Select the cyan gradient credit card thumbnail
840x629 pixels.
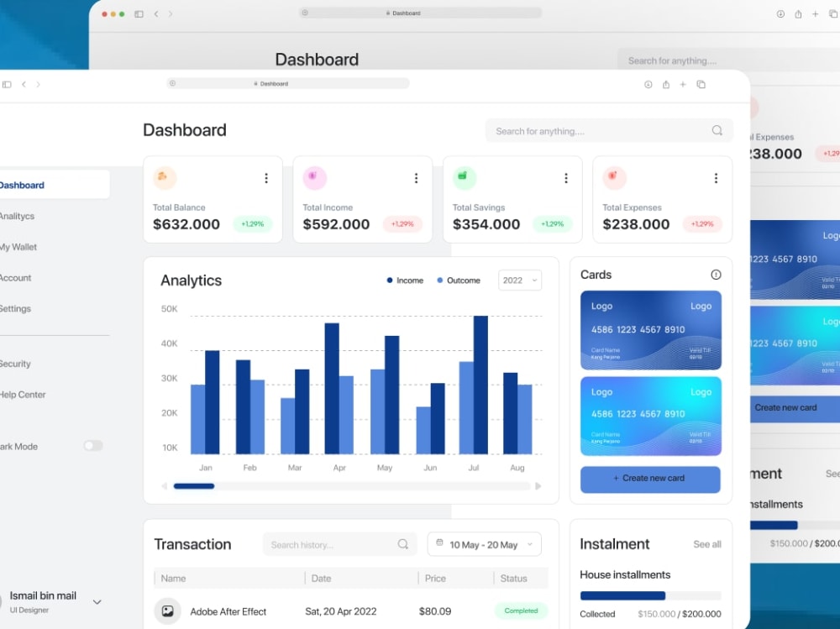pos(651,417)
